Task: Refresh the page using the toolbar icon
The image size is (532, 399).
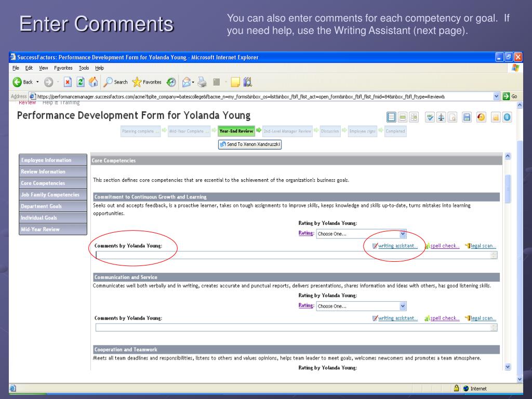Action: [x=81, y=82]
